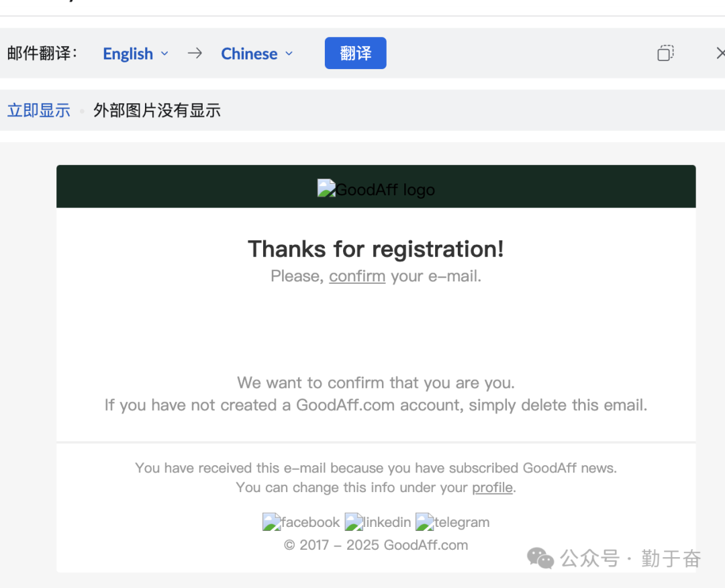725x588 pixels.
Task: Click the 邮件翻译 label
Action: coord(42,53)
